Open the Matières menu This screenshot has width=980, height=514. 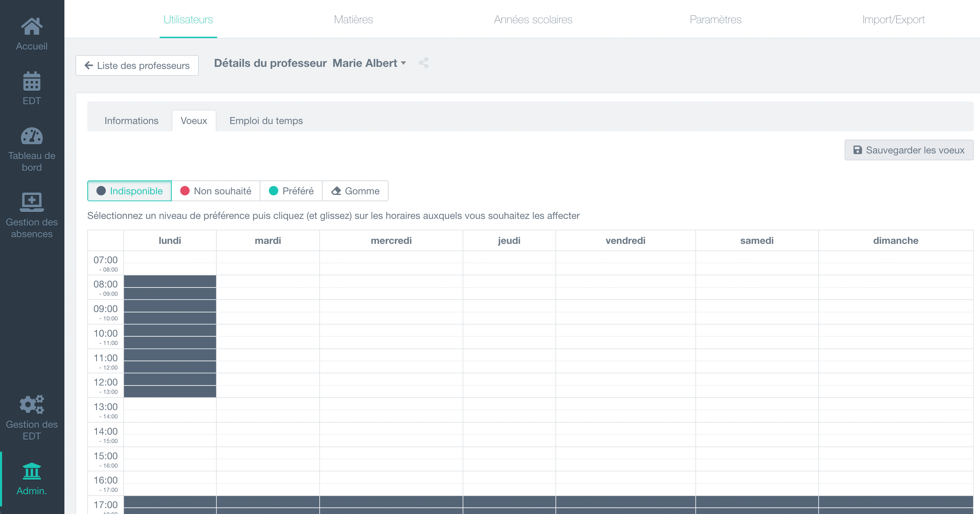pyautogui.click(x=353, y=19)
